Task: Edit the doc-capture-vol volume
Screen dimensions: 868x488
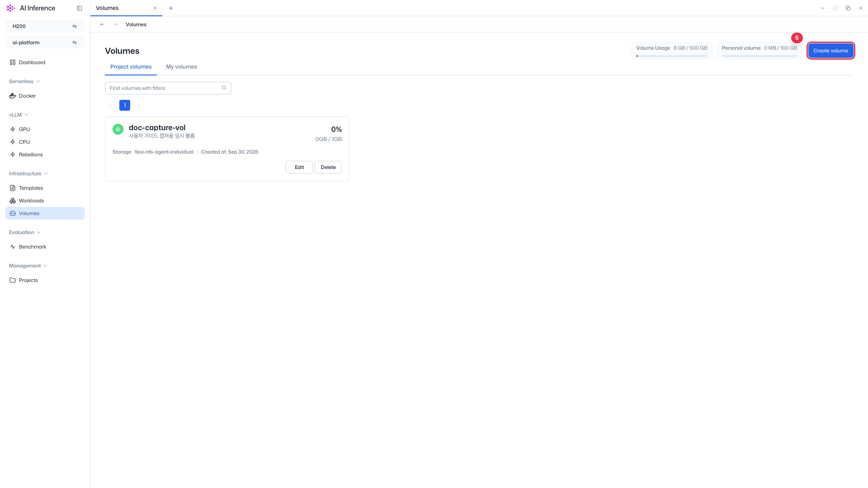Action: click(x=299, y=167)
